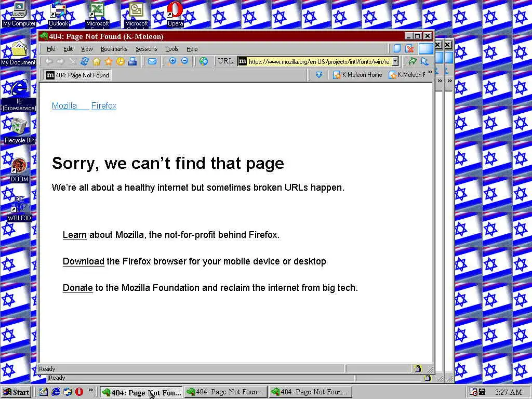The width and height of the screenshot is (532, 399).
Task: Click the Back arrow toolbar icon
Action: pos(49,61)
